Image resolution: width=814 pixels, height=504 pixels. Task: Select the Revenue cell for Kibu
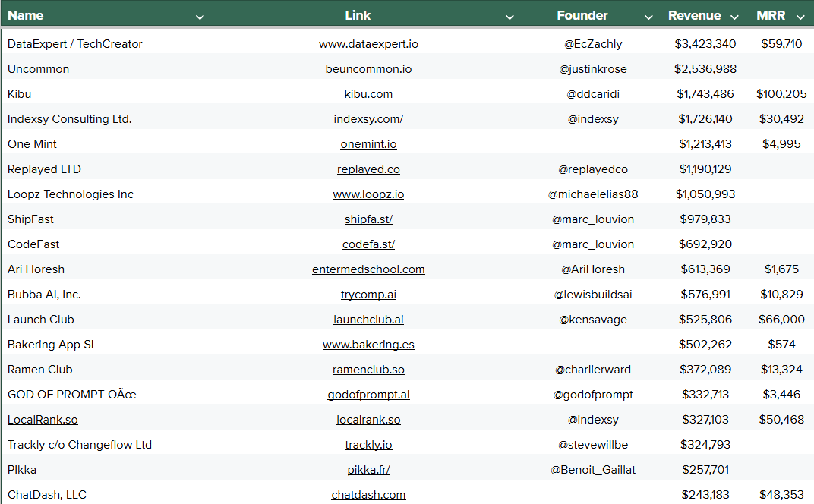click(x=705, y=93)
